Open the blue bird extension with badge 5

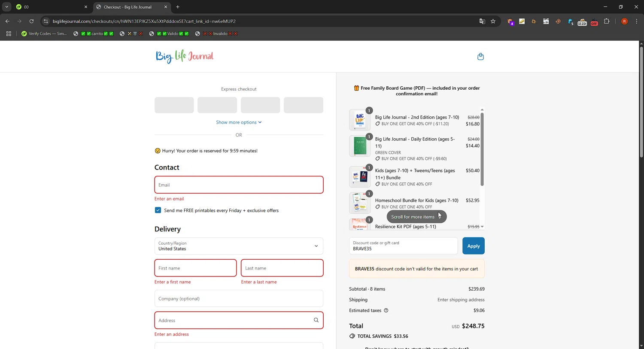tap(570, 21)
